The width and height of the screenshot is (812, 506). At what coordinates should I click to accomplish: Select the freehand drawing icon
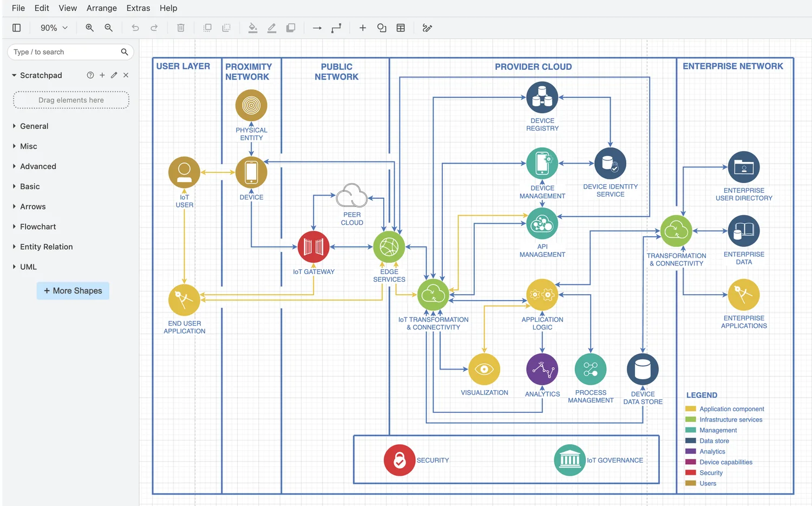pos(427,28)
